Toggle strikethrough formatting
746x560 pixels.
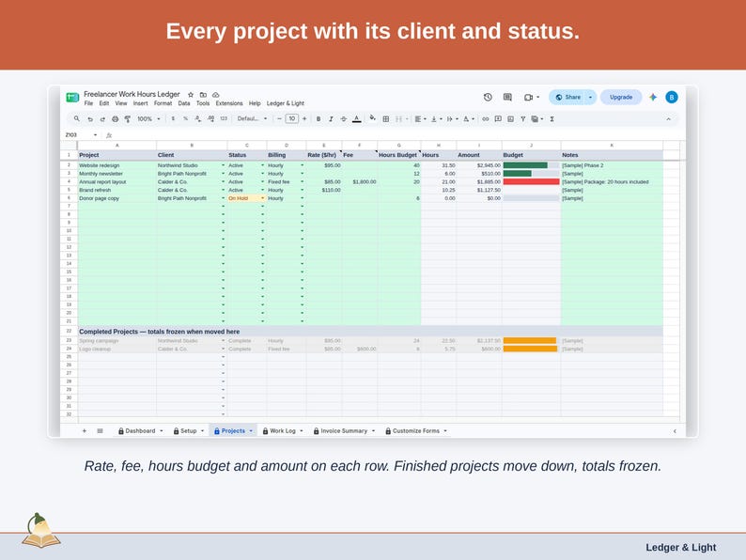pos(344,119)
